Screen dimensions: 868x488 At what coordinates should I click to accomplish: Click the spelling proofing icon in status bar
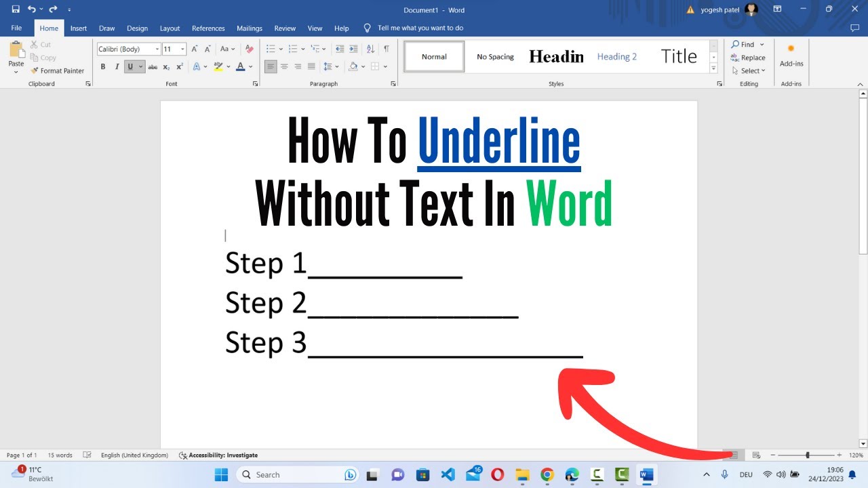(87, 455)
